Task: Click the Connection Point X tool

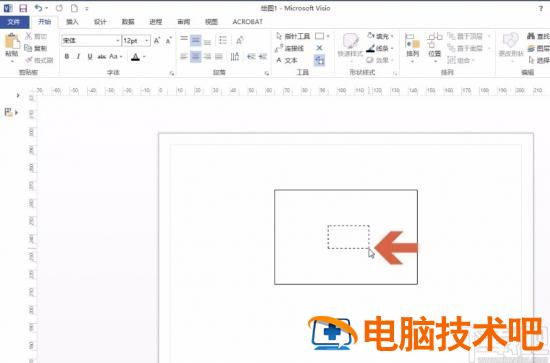Action: click(x=319, y=48)
